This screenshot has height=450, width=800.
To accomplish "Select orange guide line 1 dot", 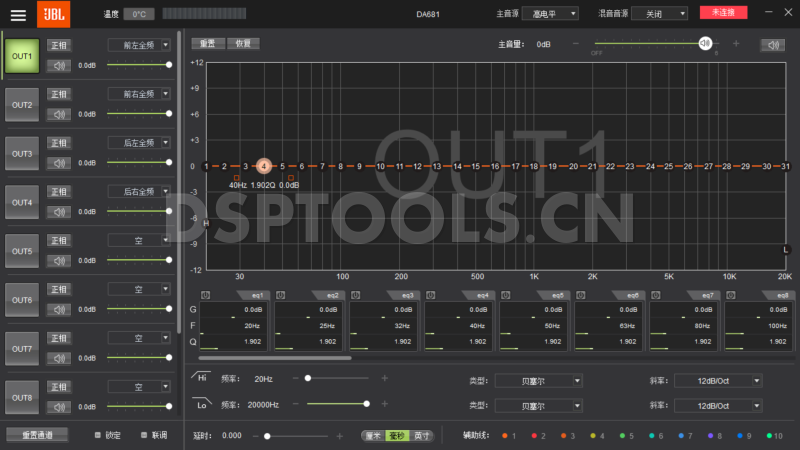I will point(505,436).
